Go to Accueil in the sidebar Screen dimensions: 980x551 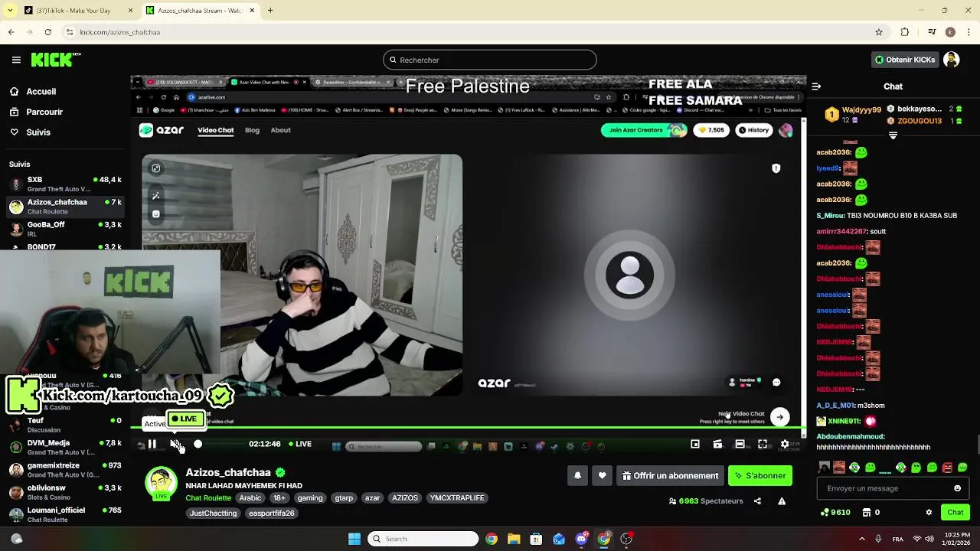point(34,91)
